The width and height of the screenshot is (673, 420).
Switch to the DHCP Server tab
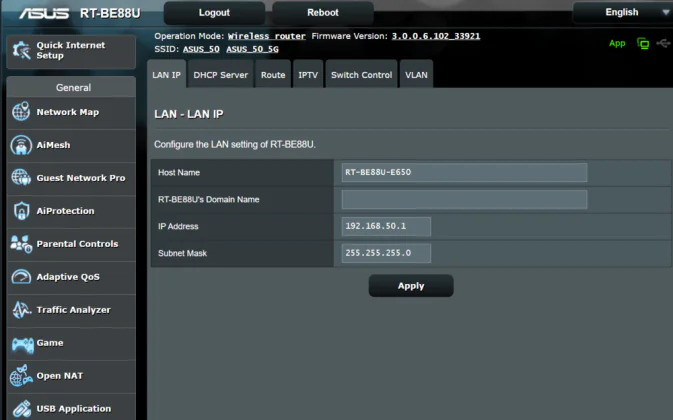tap(221, 75)
